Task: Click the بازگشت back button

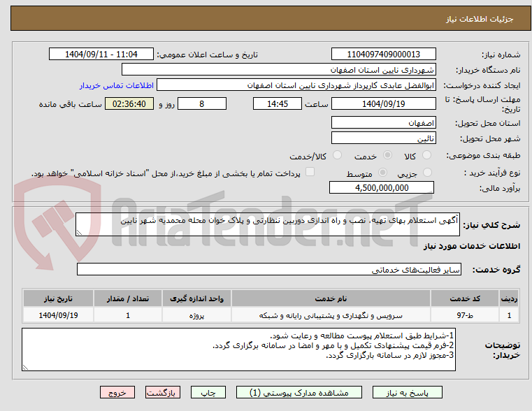Action: pos(162,392)
